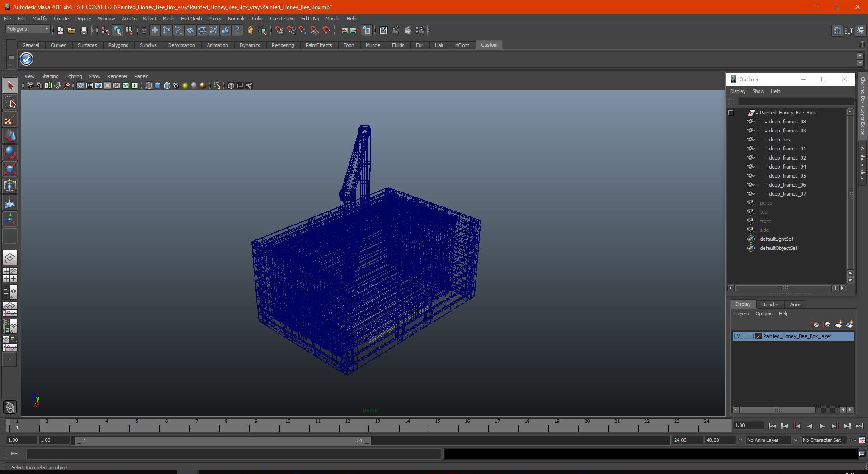Viewport: 868px width, 474px height.
Task: Enable Select by Object Type mode icon
Action: (118, 30)
